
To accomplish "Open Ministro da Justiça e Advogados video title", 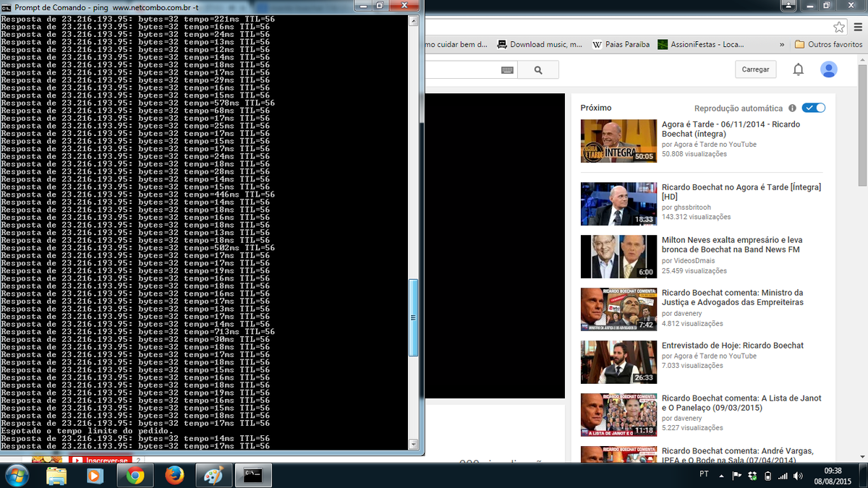I will click(x=732, y=298).
